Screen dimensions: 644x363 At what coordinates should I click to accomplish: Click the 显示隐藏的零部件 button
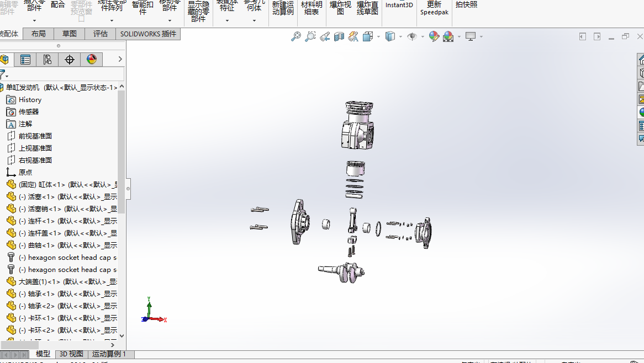point(198,12)
